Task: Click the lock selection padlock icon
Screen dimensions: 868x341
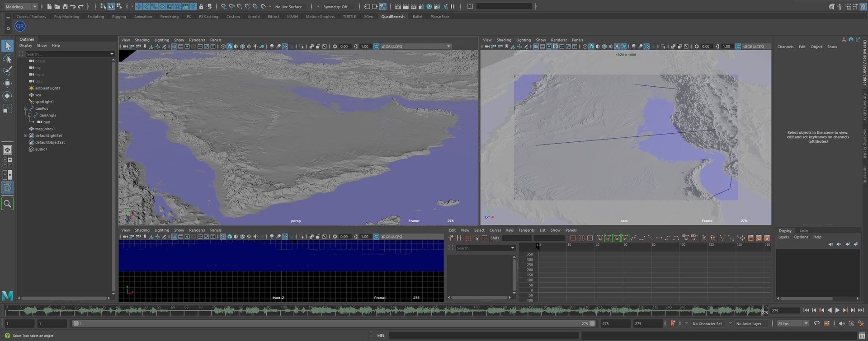Action: 201,6
